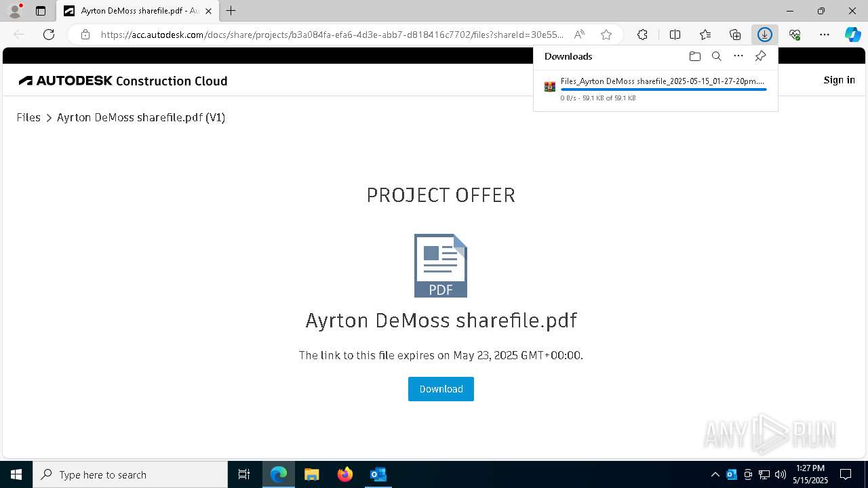Open a new browser tab
This screenshot has height=488, width=868.
231,11
